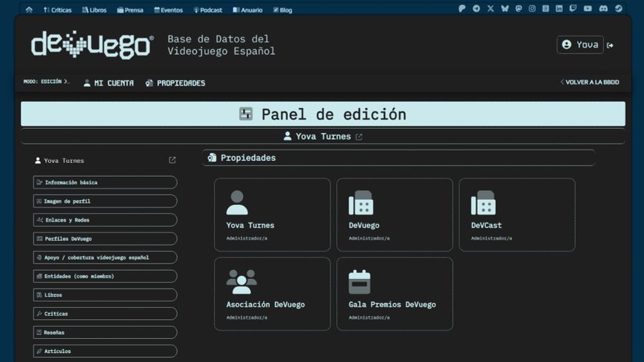Go to the home icon in top bar
644x362 pixels.
[29, 10]
